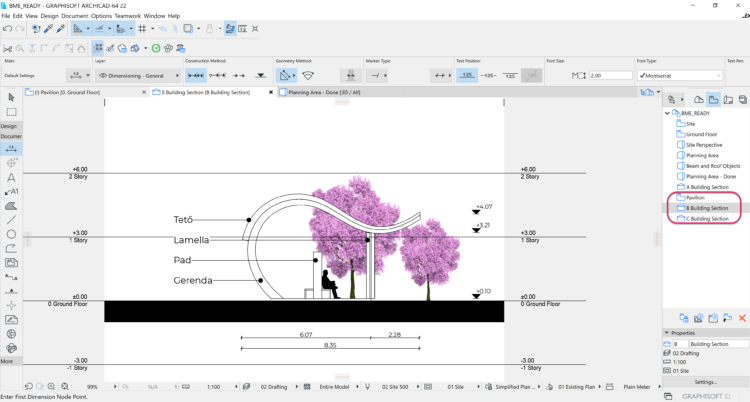Screen dimensions: 750x402
Task: Select the Circle/Arc tool
Action: (11, 234)
